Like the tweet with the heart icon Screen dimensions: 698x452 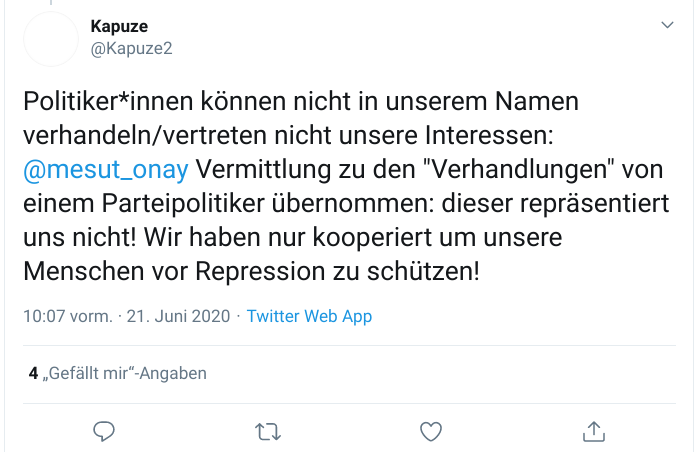click(431, 431)
